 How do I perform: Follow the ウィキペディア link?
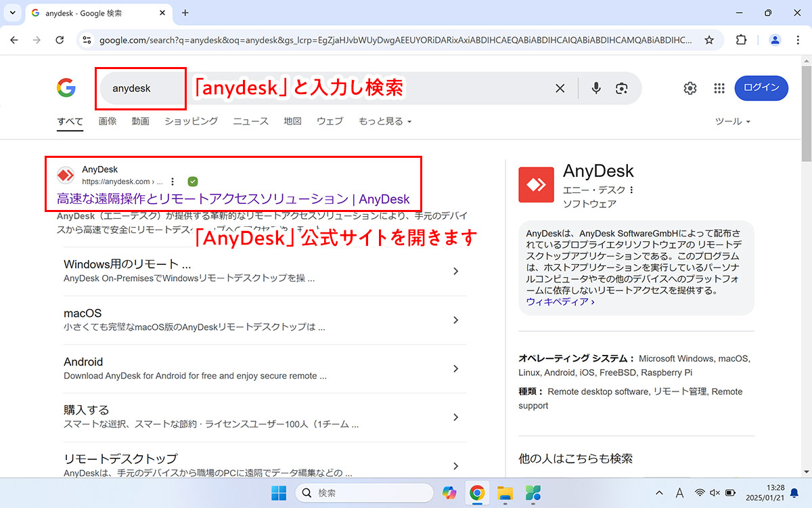point(560,301)
